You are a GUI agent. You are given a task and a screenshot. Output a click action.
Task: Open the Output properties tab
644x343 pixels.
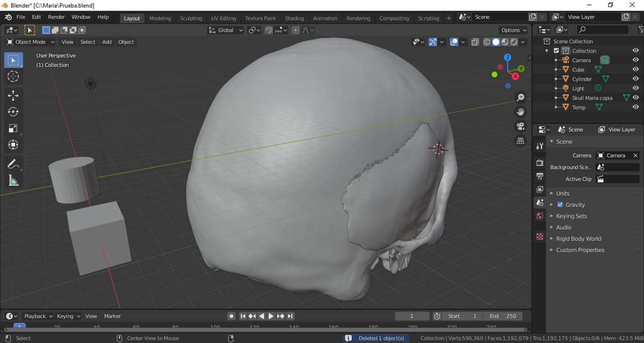click(x=540, y=176)
